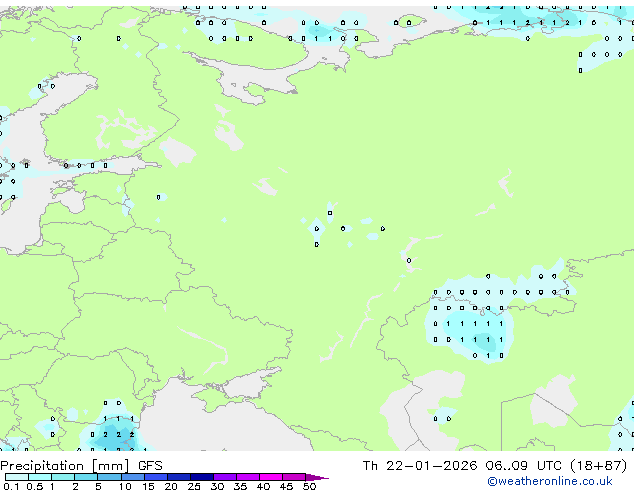Select the 35–40 mm legend swatch
634x490 pixels.
click(x=248, y=477)
